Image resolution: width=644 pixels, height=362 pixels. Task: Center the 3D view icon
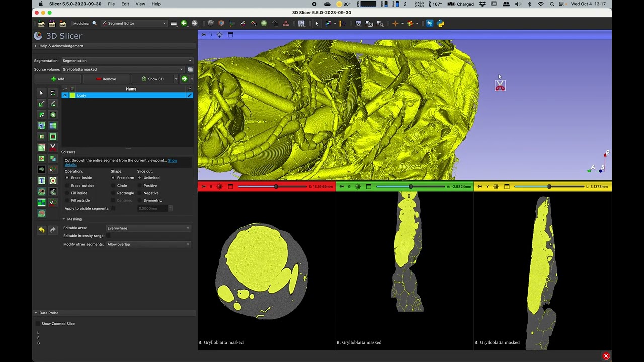coord(220,35)
